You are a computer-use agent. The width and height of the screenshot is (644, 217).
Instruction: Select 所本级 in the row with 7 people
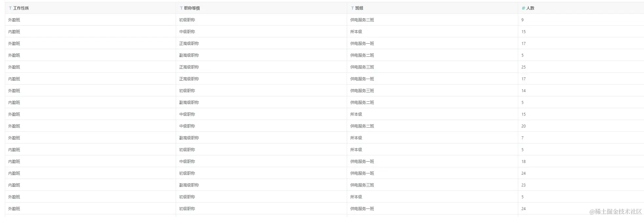click(356, 138)
